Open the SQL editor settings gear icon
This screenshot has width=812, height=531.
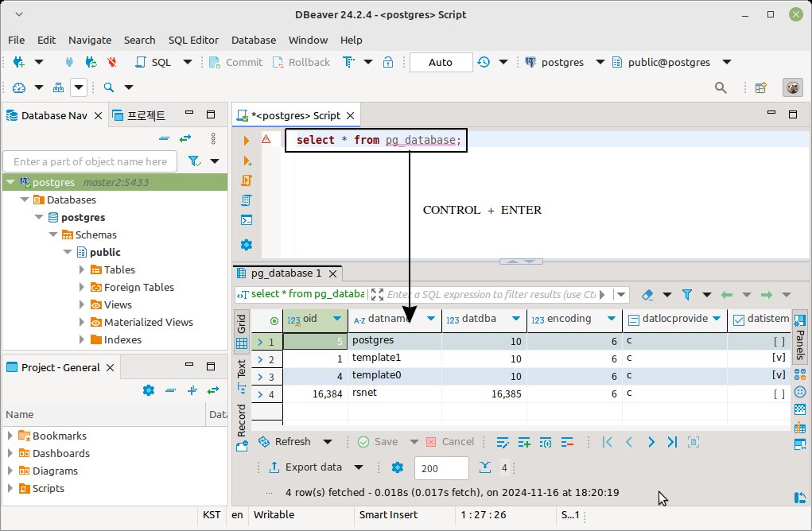point(247,245)
